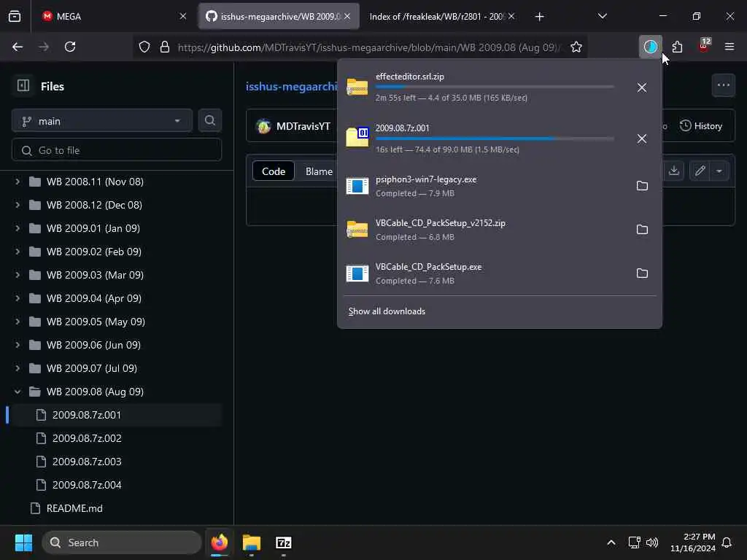747x560 pixels.
Task: Open psiphon3-win7-legacy.exe download entry
Action: coord(485,186)
